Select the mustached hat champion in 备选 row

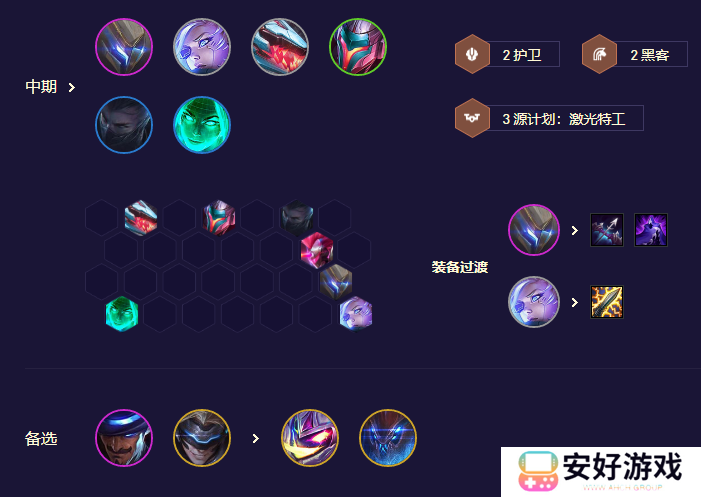tap(124, 438)
